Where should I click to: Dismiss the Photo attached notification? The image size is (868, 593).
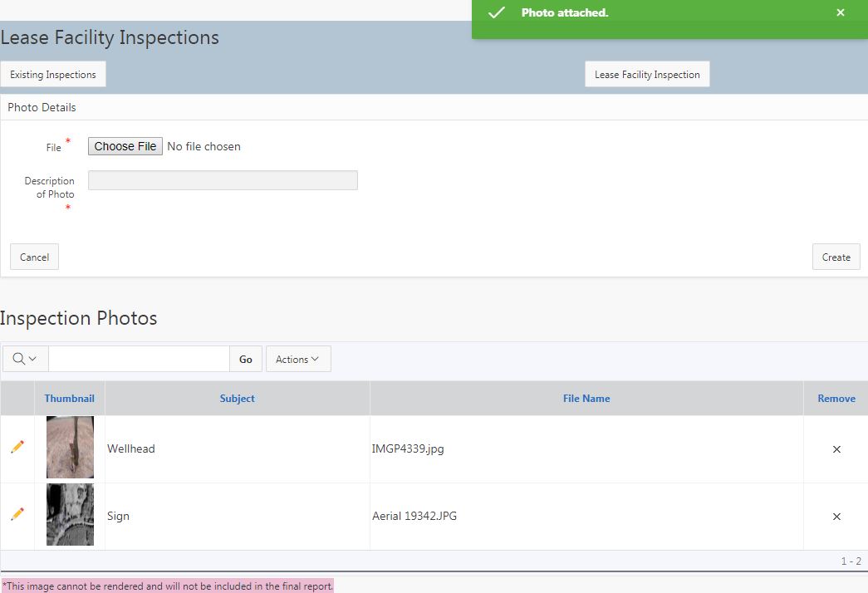pos(841,12)
